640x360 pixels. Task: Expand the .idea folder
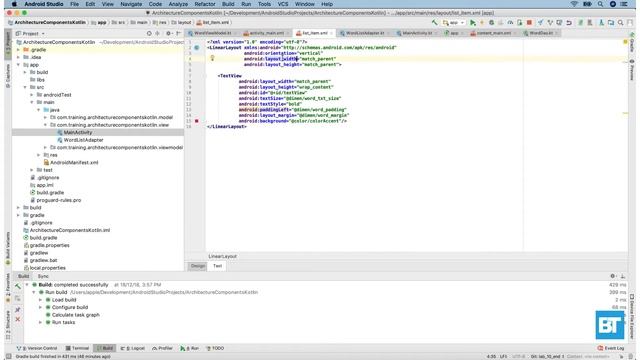tap(18, 57)
